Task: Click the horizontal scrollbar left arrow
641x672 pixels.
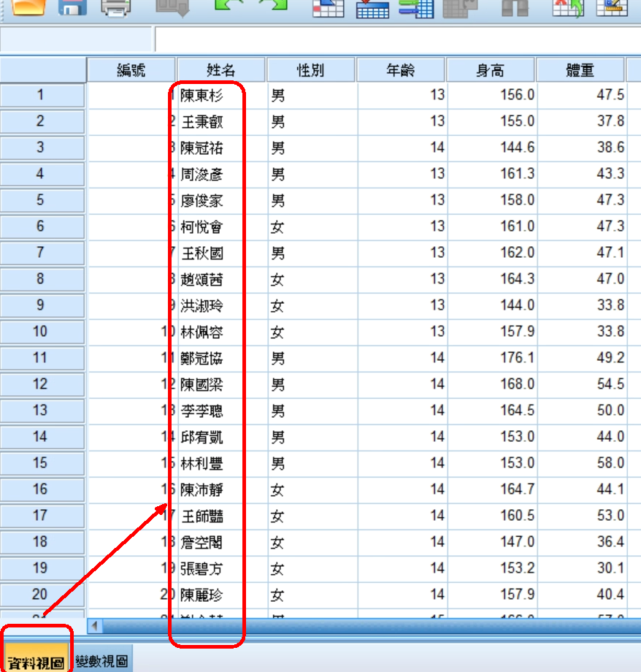Action: tap(96, 626)
